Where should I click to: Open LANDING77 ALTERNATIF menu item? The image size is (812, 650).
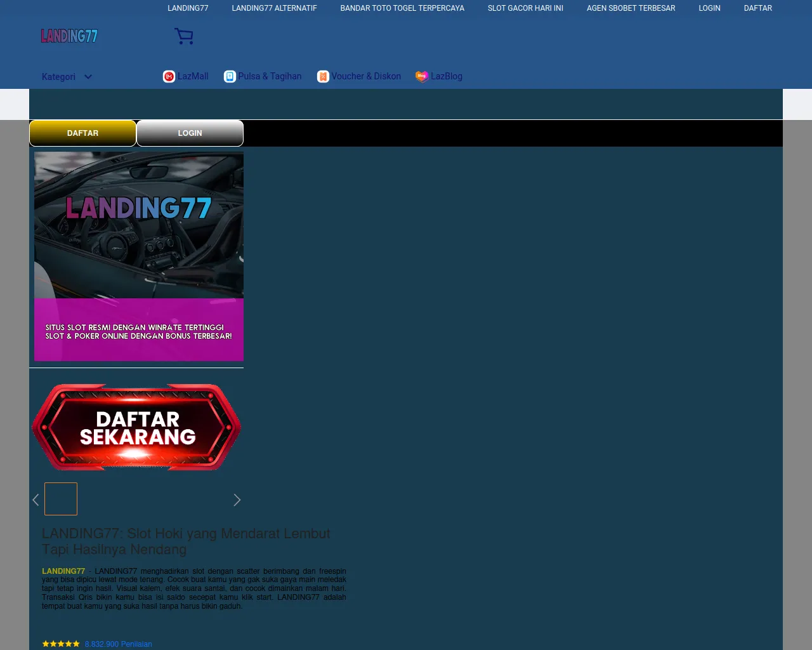click(274, 8)
